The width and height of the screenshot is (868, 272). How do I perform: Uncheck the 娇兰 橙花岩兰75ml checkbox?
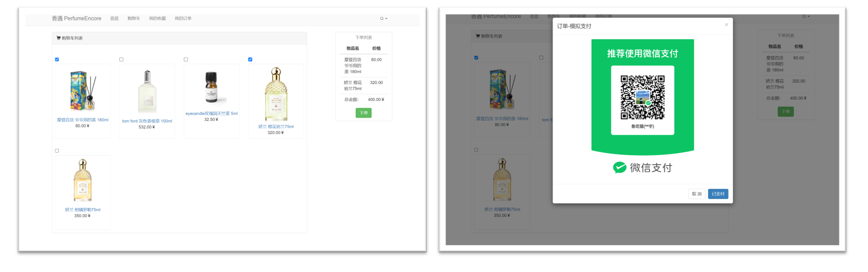250,59
